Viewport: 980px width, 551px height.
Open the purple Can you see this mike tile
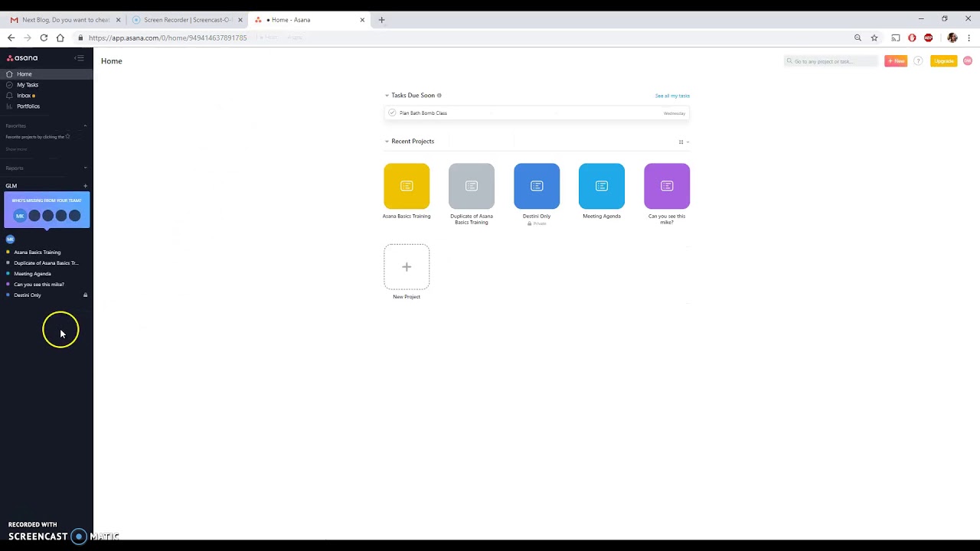coord(667,186)
